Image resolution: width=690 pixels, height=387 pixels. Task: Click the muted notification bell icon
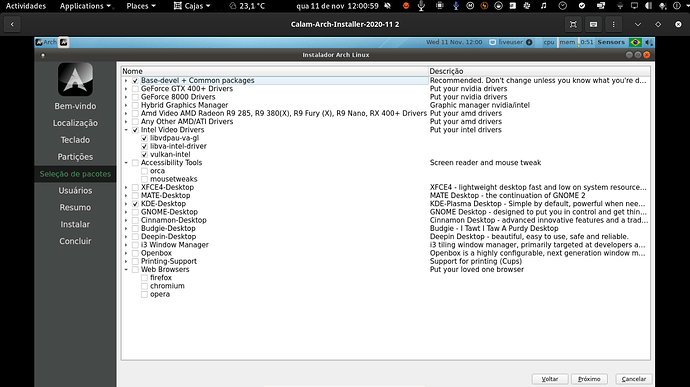(388, 6)
